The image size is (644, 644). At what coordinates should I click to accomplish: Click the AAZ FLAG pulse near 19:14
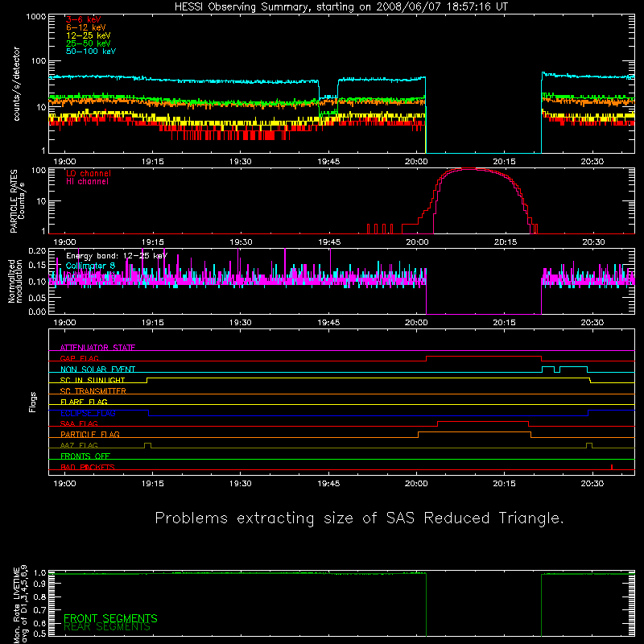tap(148, 445)
